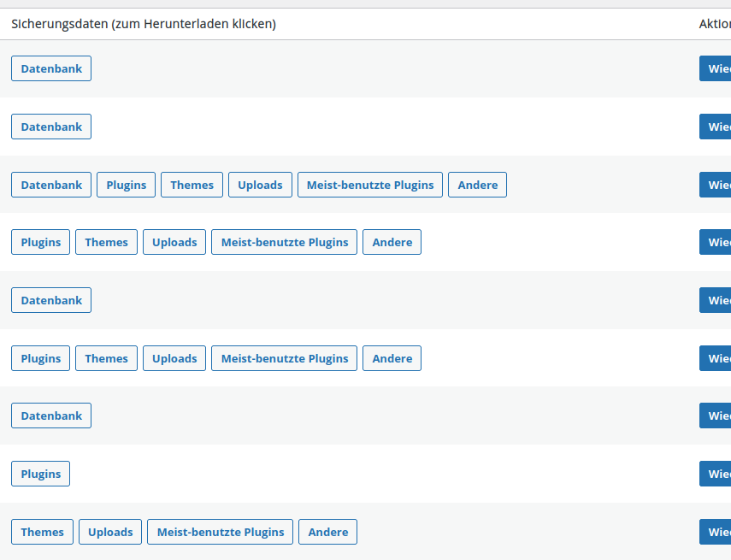Click Andere in the third backup row
731x560 pixels.
477,185
